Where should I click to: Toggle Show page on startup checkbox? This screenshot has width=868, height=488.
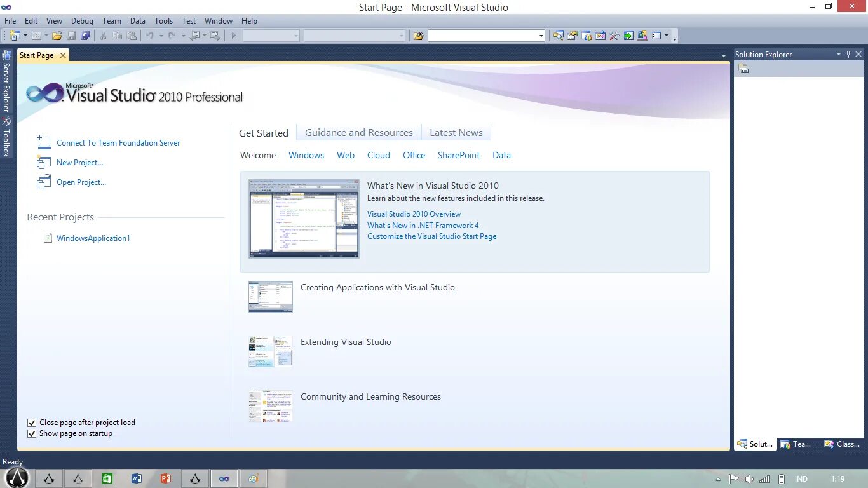32,433
